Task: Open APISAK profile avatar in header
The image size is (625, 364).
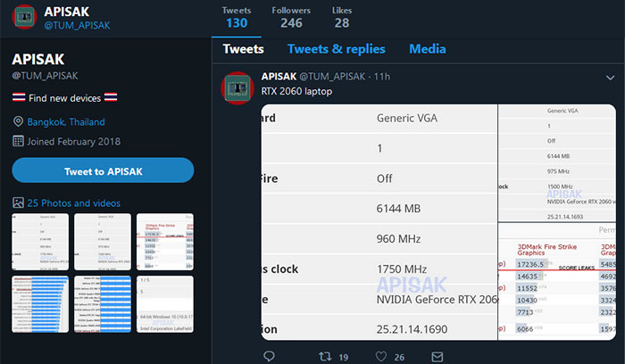Action: coord(25,17)
